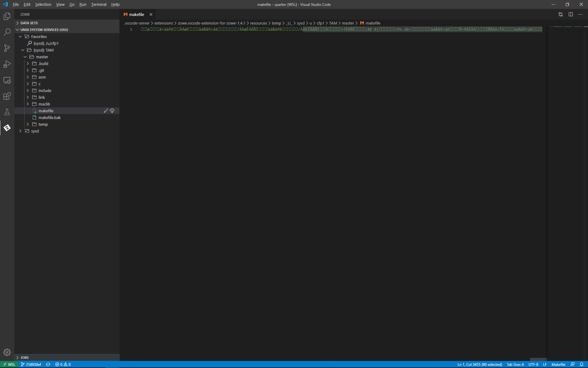Expand the maclib folder
This screenshot has height=368, width=588.
(x=28, y=104)
